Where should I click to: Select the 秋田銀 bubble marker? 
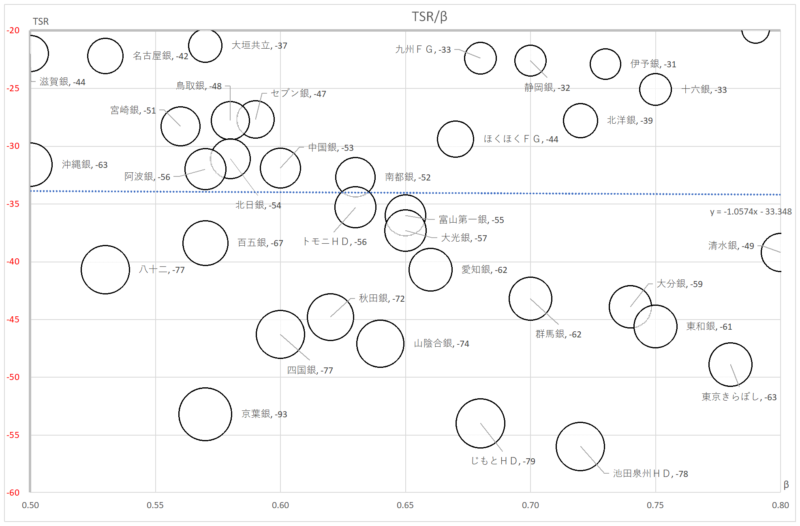331,317
